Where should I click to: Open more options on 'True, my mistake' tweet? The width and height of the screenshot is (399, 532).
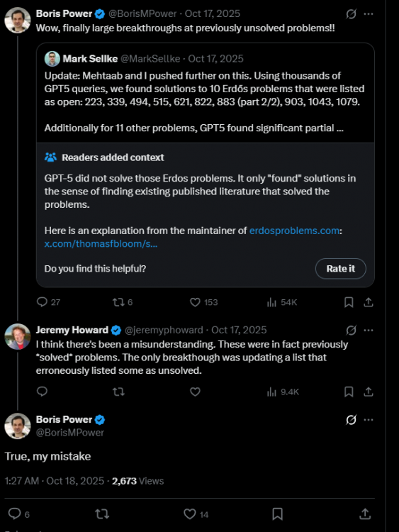click(x=369, y=420)
